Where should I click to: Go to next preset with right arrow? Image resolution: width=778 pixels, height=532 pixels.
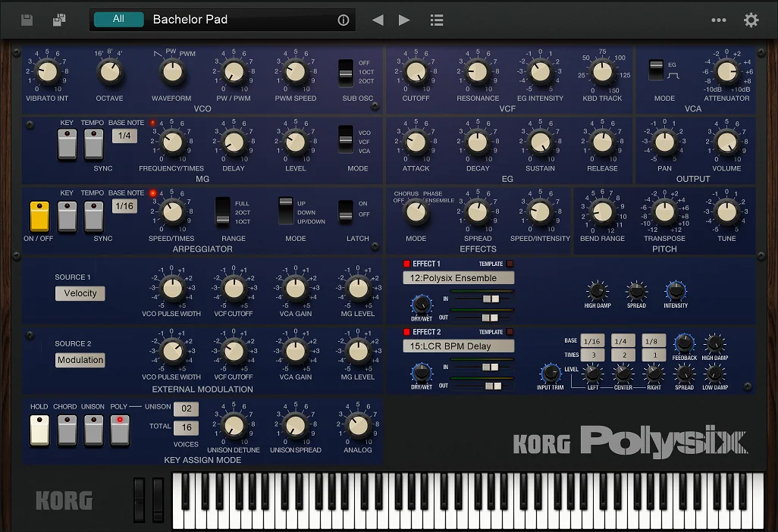tap(404, 20)
